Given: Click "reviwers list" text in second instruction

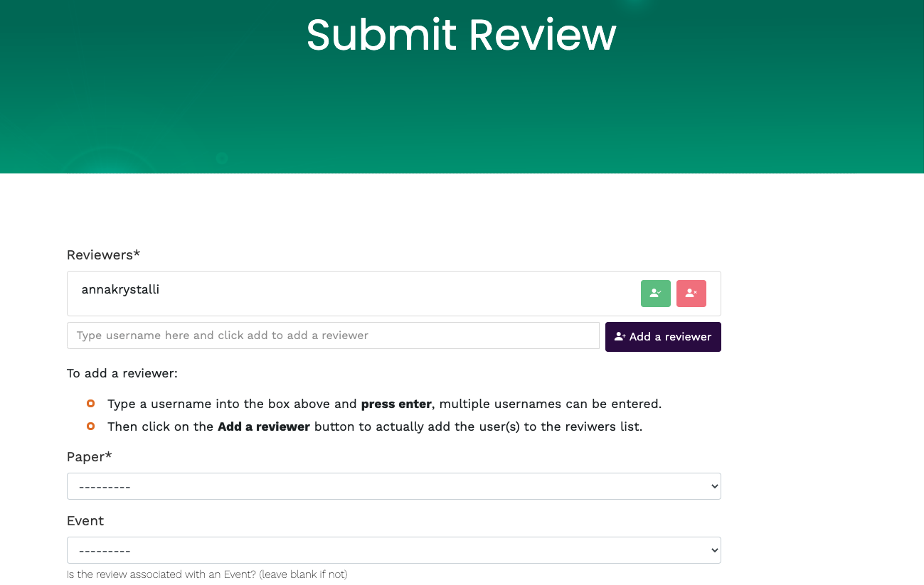Looking at the screenshot, I should coord(602,426).
